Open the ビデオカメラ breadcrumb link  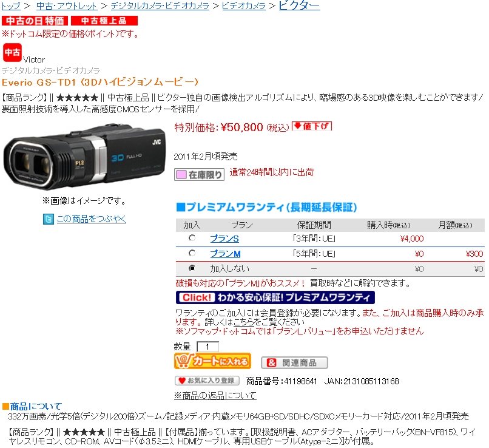pos(244,5)
